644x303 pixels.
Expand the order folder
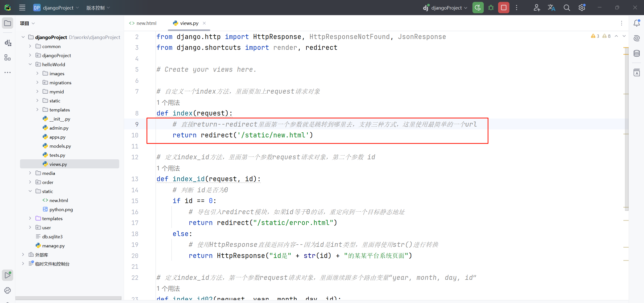pyautogui.click(x=30, y=182)
